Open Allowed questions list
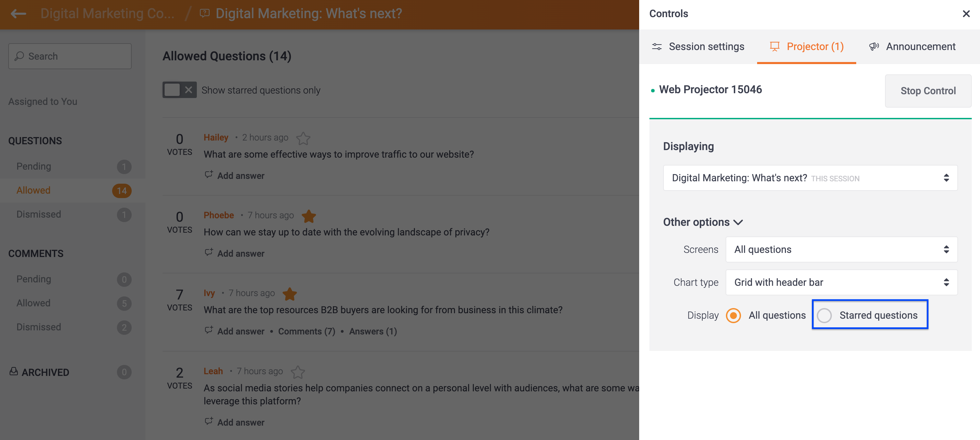 tap(73, 191)
